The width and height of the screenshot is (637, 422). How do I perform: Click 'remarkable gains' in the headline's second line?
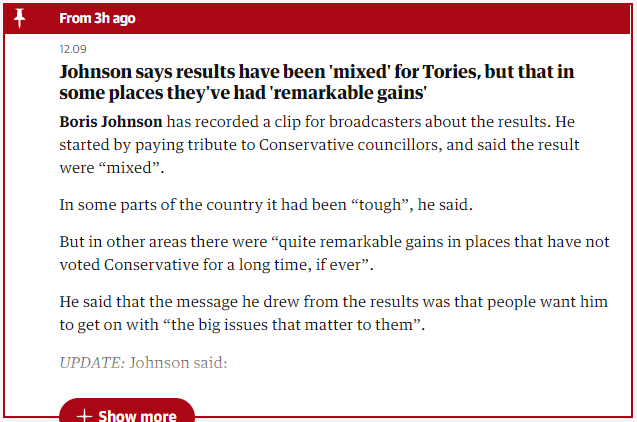click(x=349, y=93)
